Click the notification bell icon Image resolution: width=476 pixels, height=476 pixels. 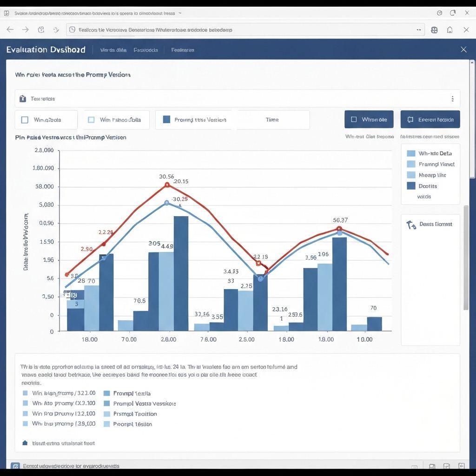(450, 29)
